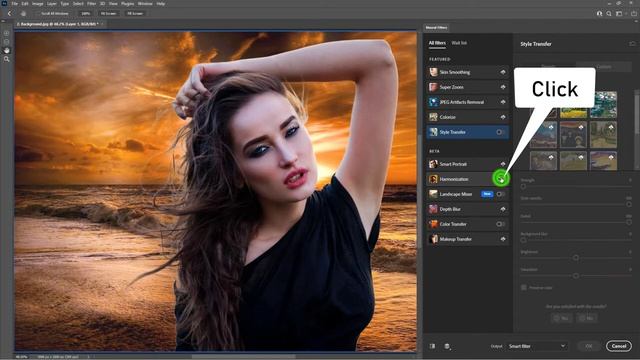
Task: Open the Filter menu
Action: click(x=91, y=4)
